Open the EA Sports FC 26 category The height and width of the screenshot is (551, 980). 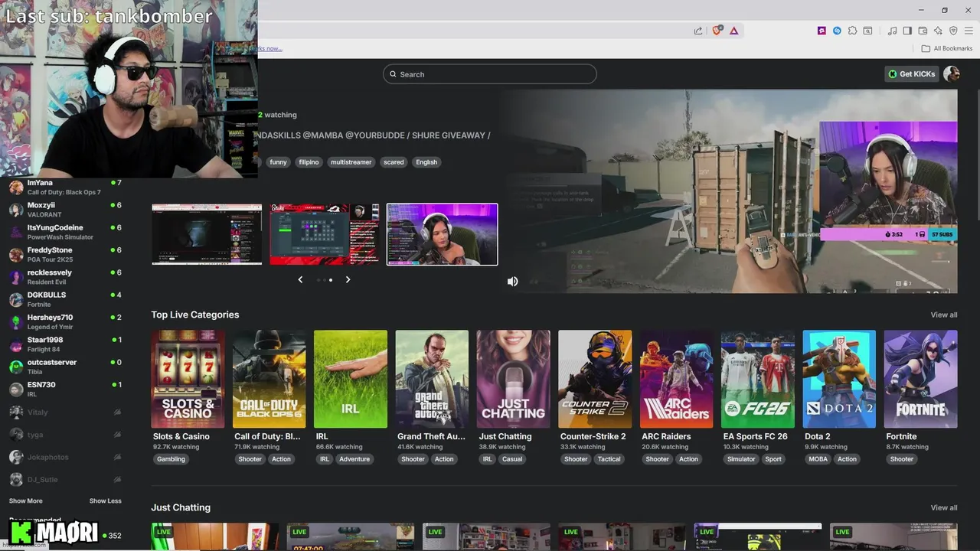[x=758, y=379]
